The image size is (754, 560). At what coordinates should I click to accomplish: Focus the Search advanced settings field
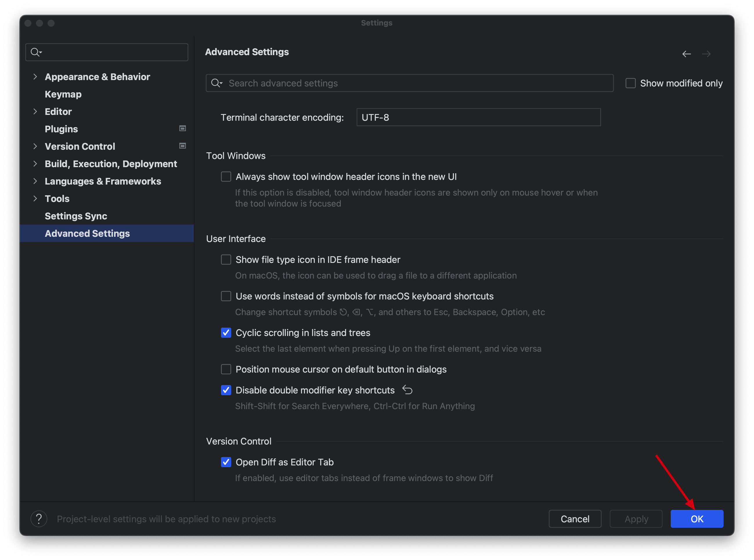[410, 83]
